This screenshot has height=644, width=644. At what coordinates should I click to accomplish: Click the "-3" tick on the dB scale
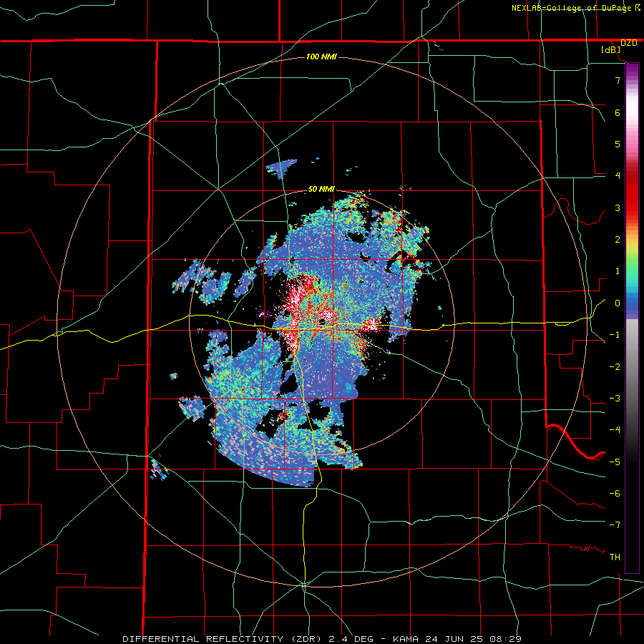point(615,399)
